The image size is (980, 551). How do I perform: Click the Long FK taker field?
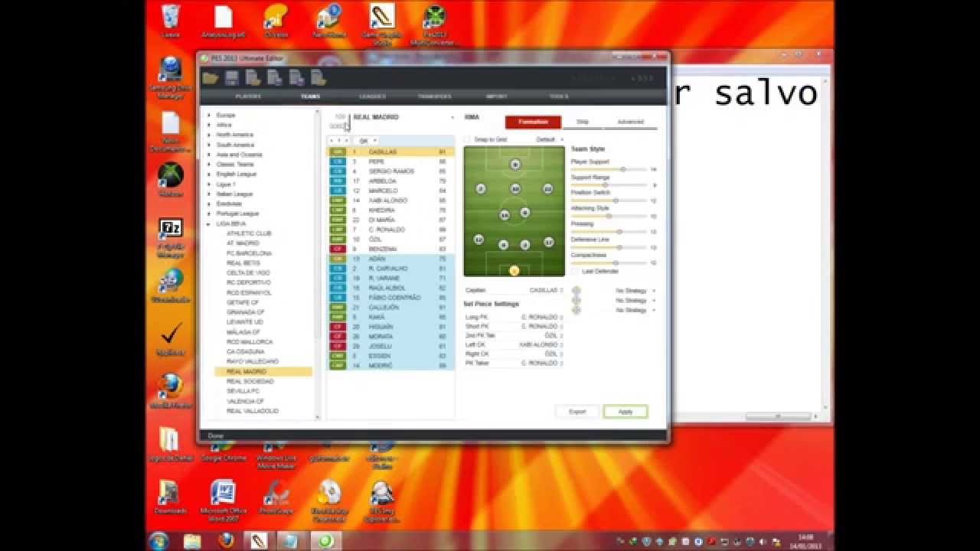click(x=513, y=317)
